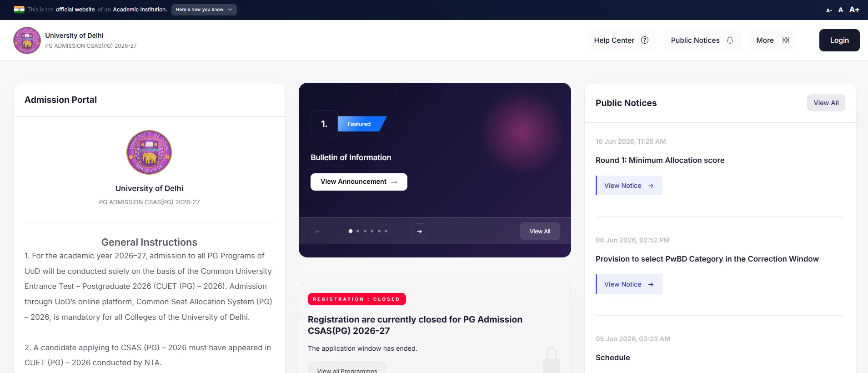Image resolution: width=868 pixels, height=373 pixels.
Task: Click the "PG ADMISSION CSAS(PG) 2026-27" header subtitle
Action: tap(91, 46)
